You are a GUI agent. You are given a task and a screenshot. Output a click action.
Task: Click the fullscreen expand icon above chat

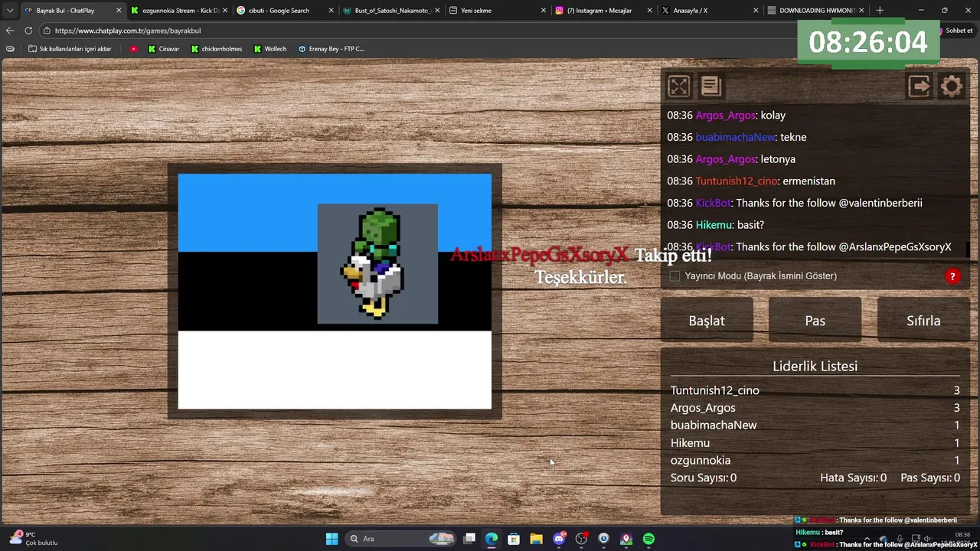click(x=678, y=86)
